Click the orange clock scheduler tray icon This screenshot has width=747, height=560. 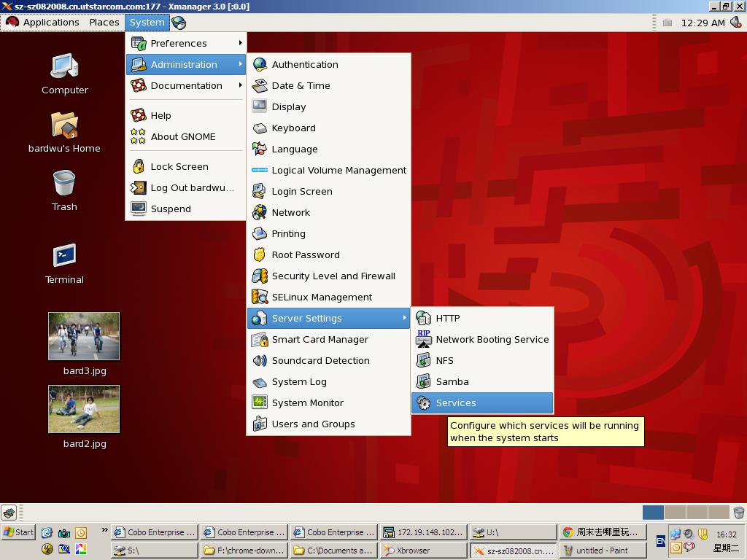pos(675,547)
